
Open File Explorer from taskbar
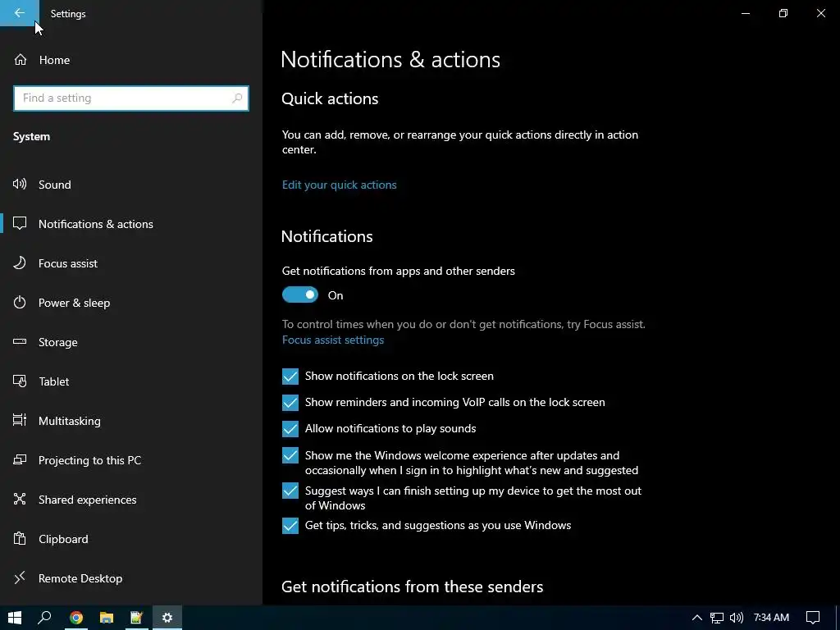click(x=106, y=618)
